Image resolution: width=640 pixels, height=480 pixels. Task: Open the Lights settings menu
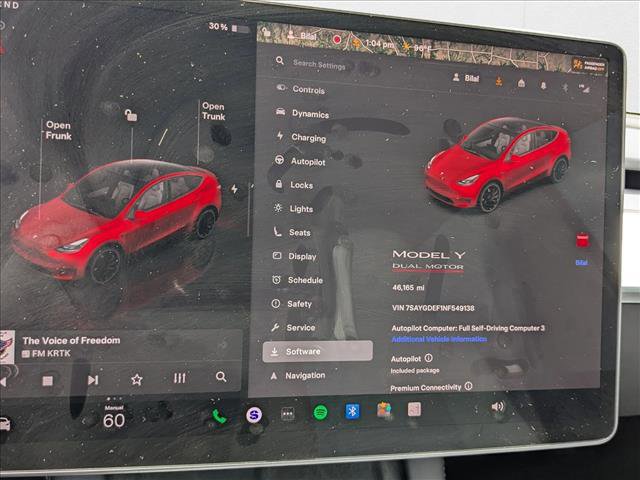(x=294, y=209)
